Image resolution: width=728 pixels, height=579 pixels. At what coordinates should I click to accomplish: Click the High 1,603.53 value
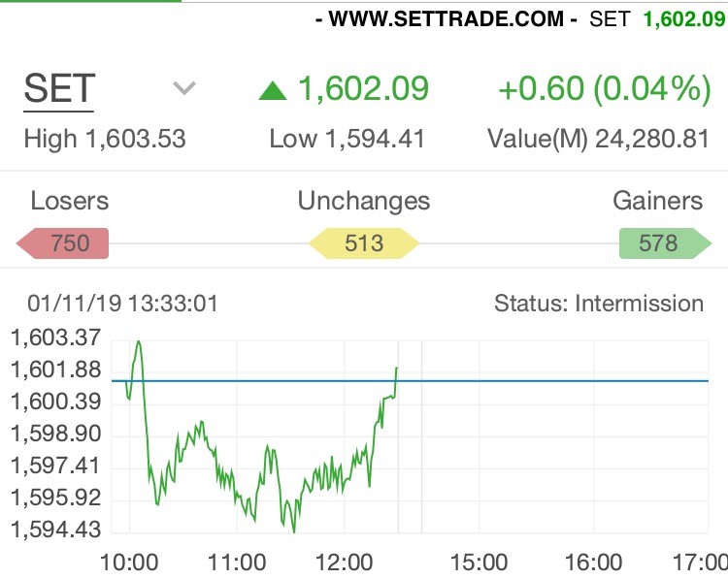click(105, 139)
